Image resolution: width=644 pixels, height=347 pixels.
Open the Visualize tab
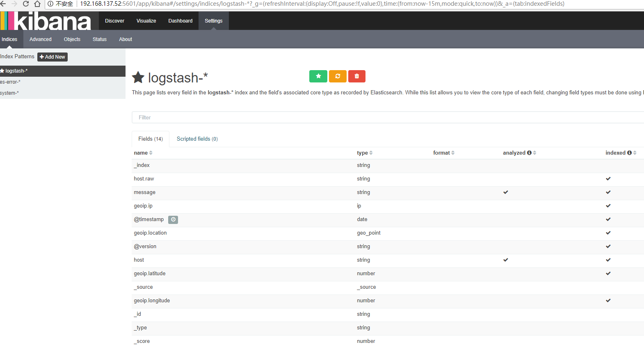[x=146, y=21]
